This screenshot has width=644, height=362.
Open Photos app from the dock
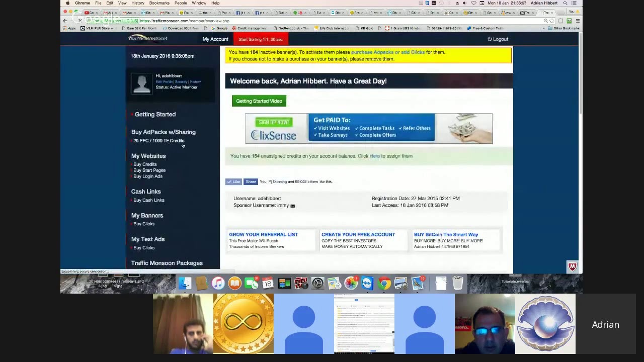(351, 284)
